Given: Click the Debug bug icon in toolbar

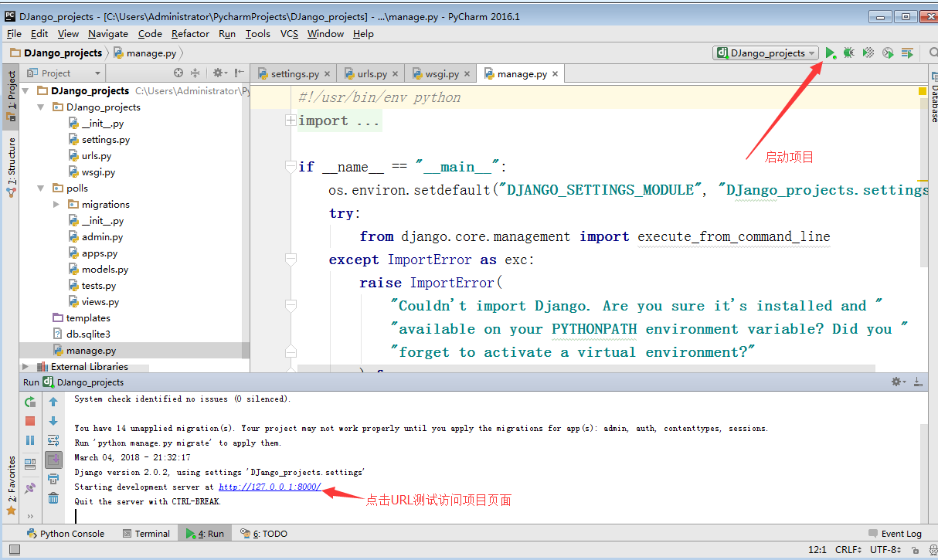Looking at the screenshot, I should point(848,53).
